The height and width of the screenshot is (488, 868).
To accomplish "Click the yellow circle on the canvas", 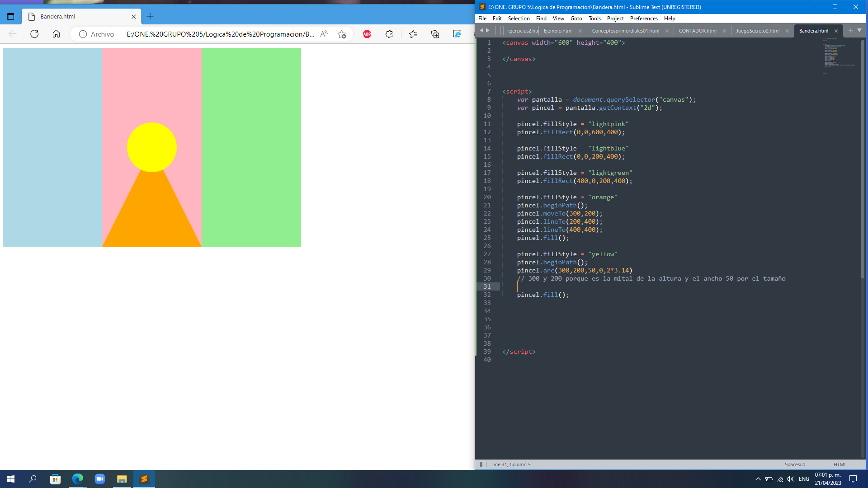I will coord(152,147).
